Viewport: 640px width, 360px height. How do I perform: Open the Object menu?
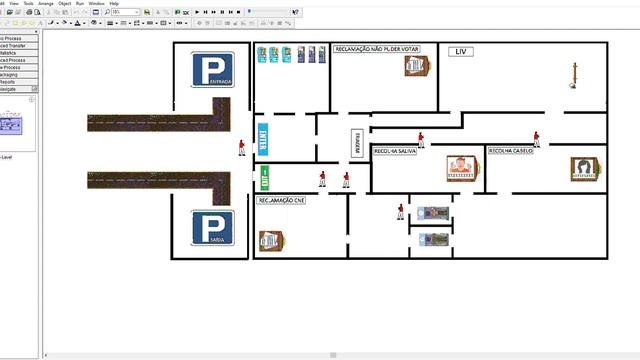pos(64,3)
